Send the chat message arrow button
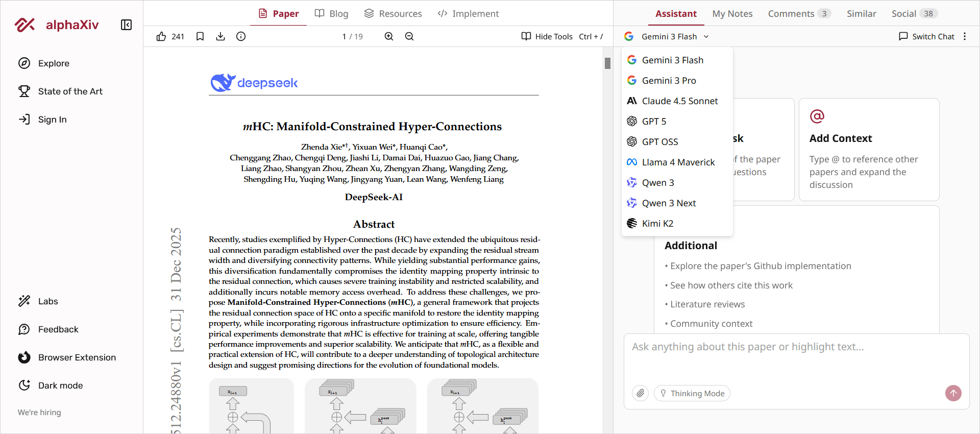Screen dimensions: 980x434 click(x=953, y=393)
